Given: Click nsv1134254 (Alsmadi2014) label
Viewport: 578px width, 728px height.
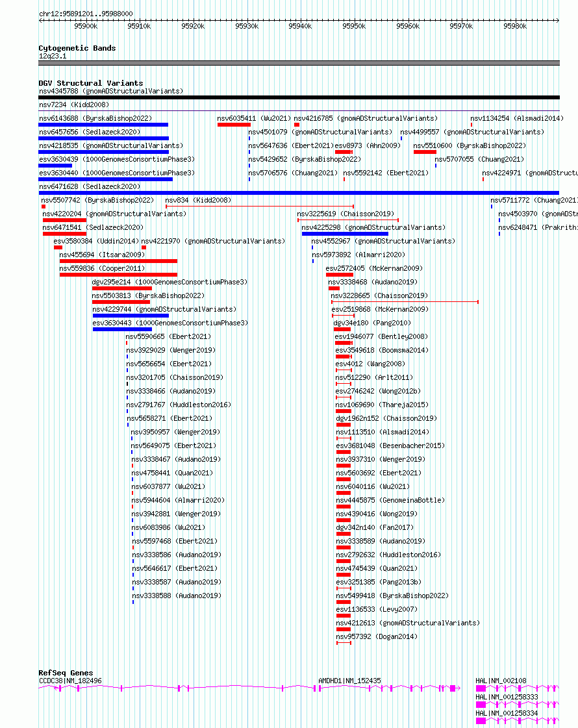Looking at the screenshot, I should click(x=517, y=118).
